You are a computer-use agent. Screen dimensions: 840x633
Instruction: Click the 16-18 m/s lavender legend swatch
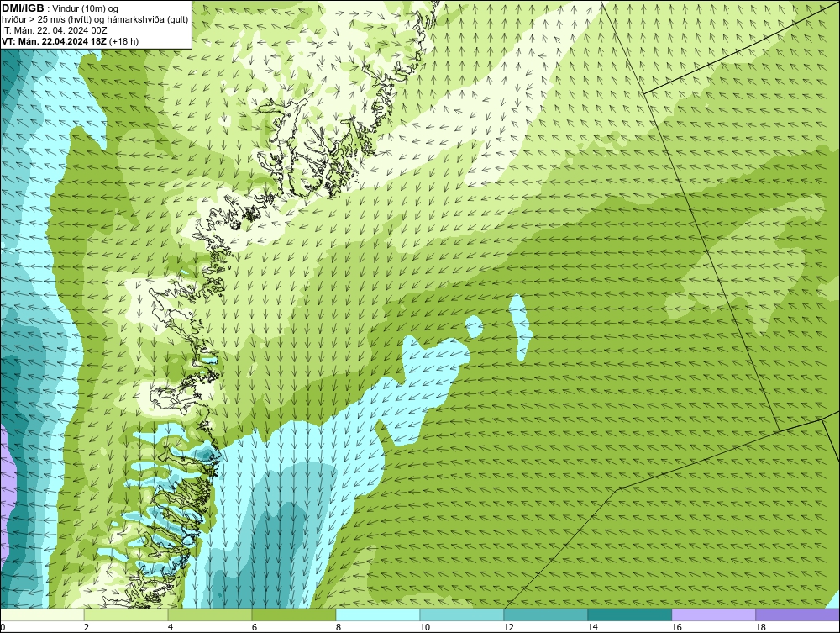click(x=713, y=615)
